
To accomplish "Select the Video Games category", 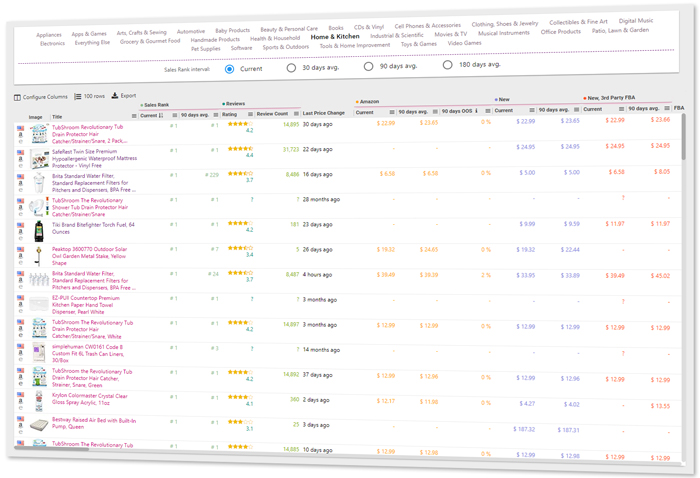I will point(464,43).
